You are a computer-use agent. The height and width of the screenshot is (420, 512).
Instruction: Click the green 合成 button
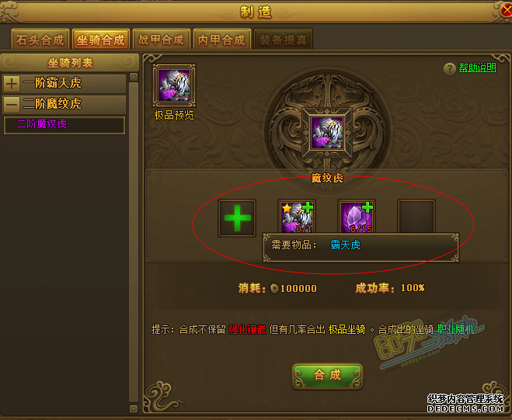327,376
